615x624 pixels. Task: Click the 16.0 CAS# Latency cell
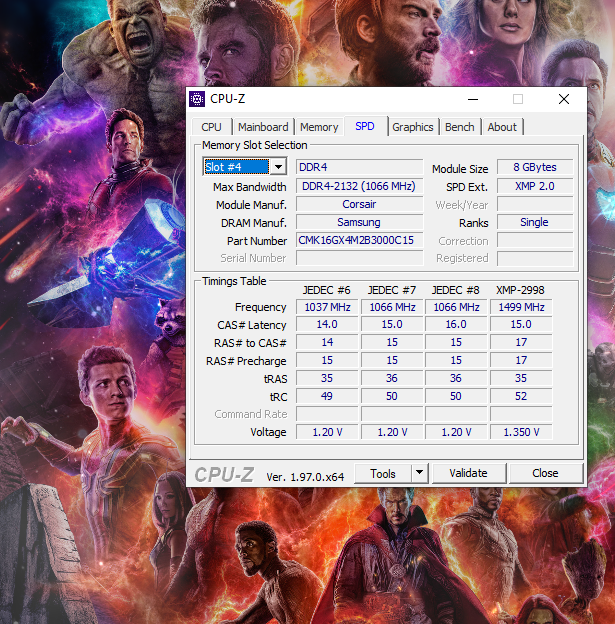pyautogui.click(x=456, y=324)
